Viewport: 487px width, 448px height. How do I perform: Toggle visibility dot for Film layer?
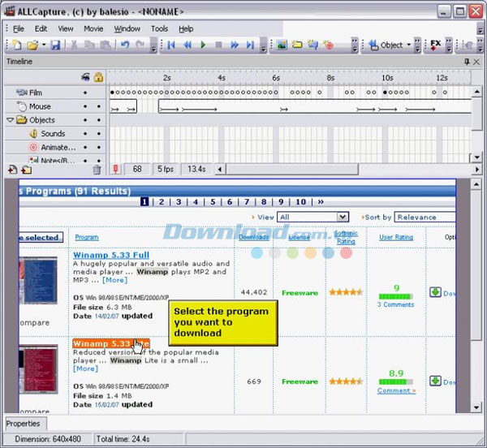point(85,93)
